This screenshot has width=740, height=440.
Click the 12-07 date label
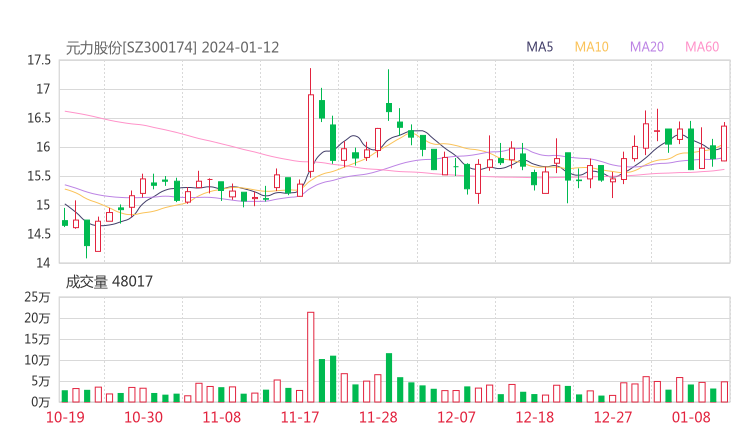(x=456, y=417)
